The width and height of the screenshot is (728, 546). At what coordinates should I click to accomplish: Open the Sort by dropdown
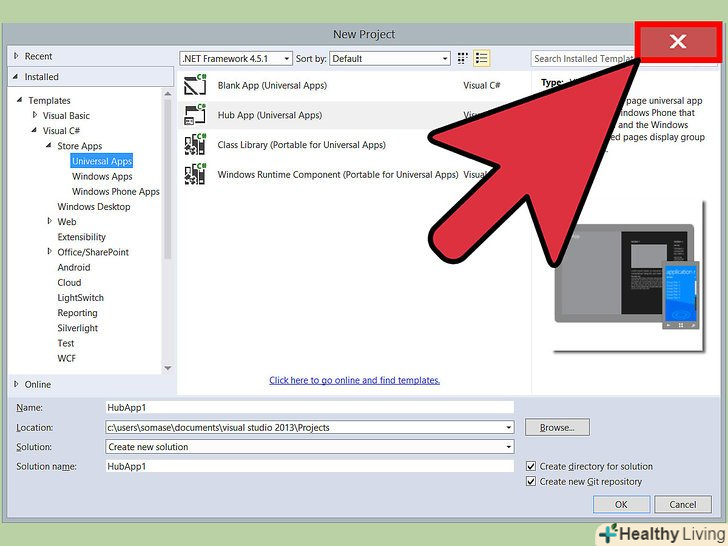(390, 59)
